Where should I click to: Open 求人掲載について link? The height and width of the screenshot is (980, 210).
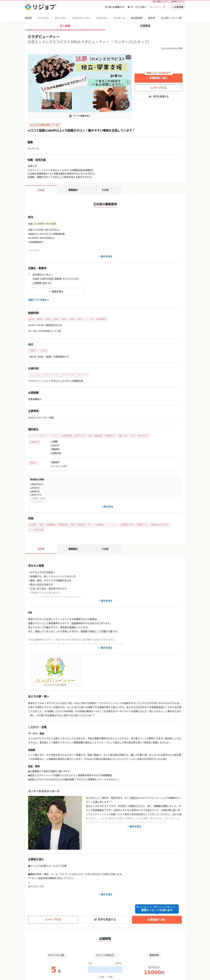[160, 1]
